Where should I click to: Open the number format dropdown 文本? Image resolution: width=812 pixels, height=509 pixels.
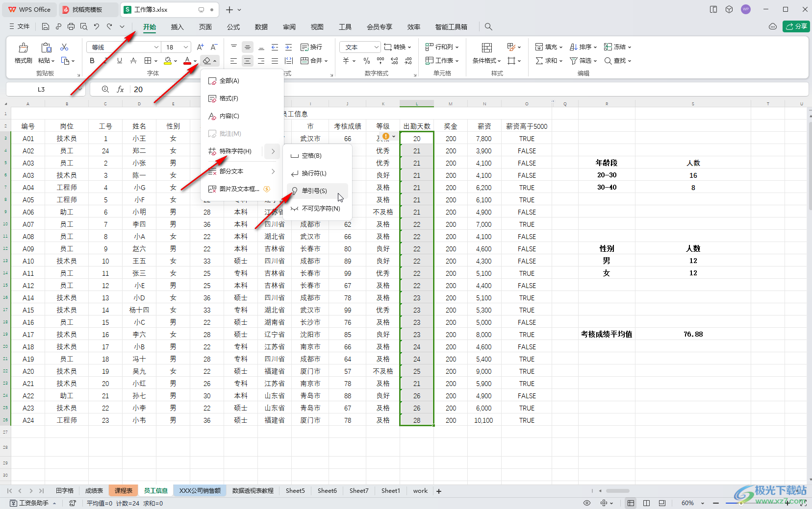click(x=360, y=47)
